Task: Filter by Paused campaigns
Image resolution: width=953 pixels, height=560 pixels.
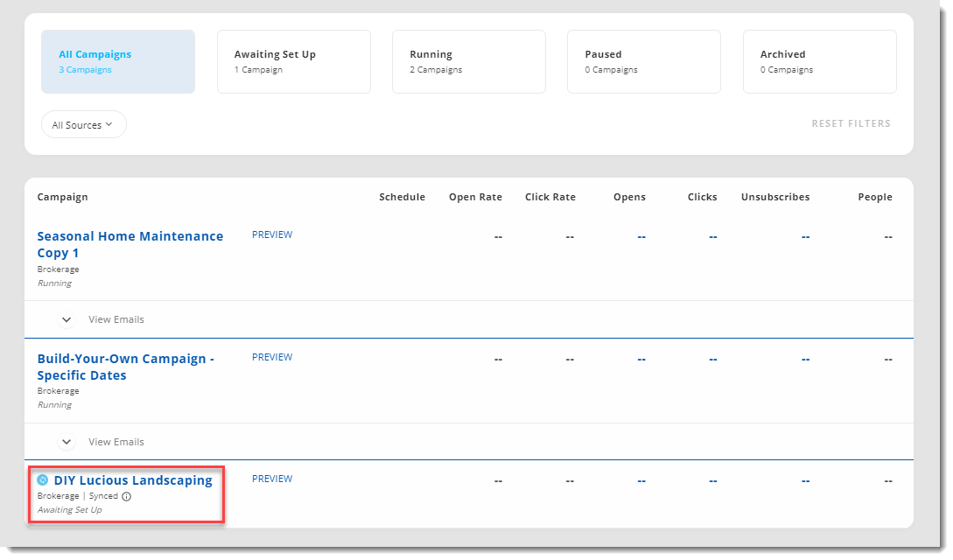Action: point(643,62)
